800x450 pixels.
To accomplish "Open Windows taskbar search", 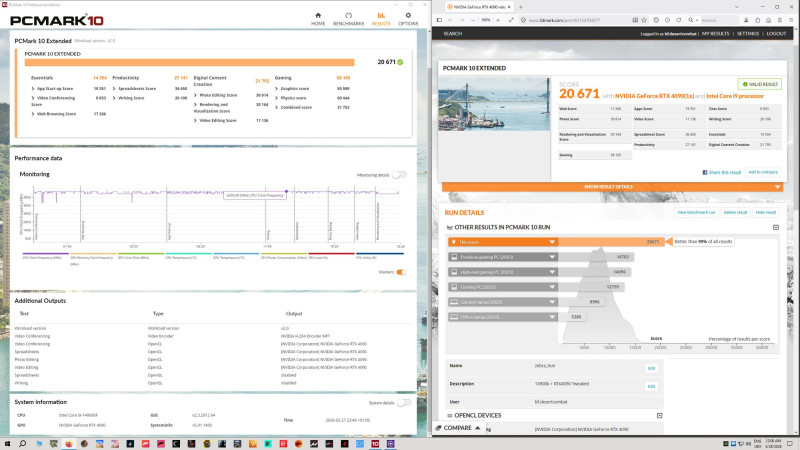I will pyautogui.click(x=22, y=444).
